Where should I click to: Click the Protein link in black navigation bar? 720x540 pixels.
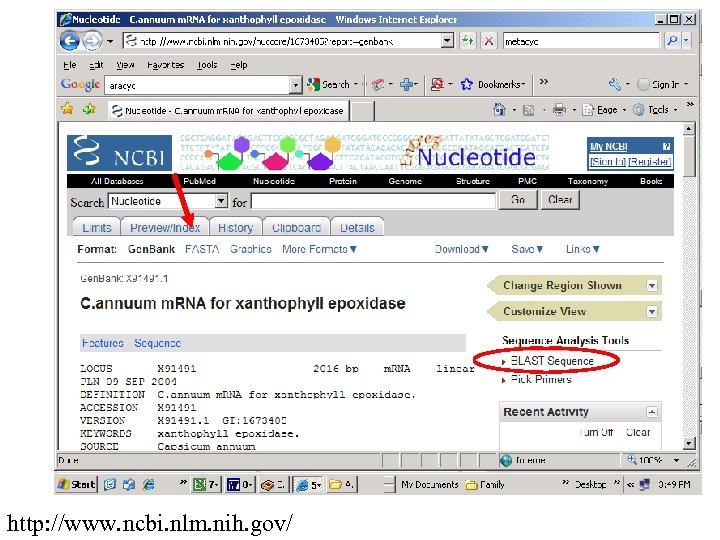coord(343,181)
